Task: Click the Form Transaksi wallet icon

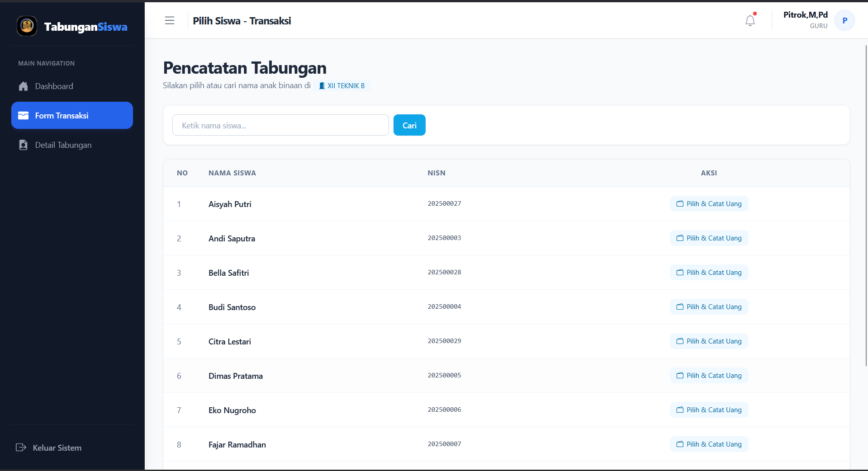Action: click(x=24, y=116)
